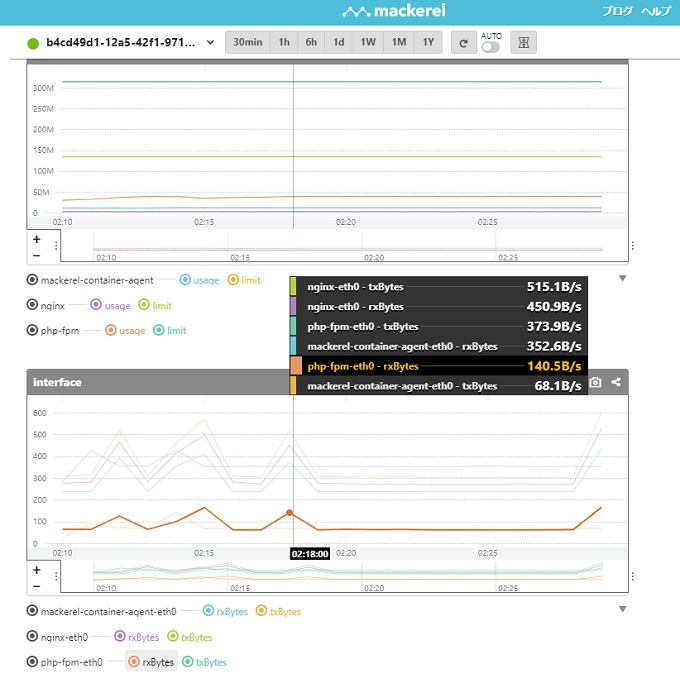This screenshot has width=680, height=683.
Task: Click the mackerel logo in the header
Action: tap(394, 11)
